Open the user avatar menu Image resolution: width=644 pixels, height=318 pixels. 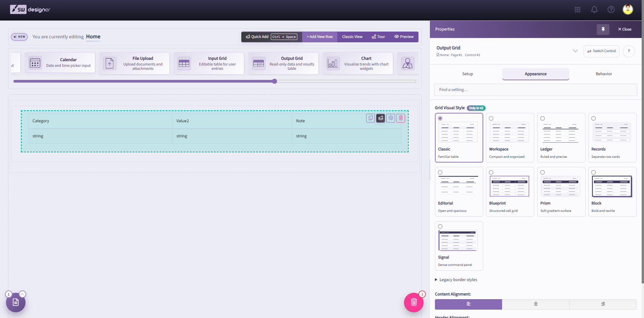[628, 9]
